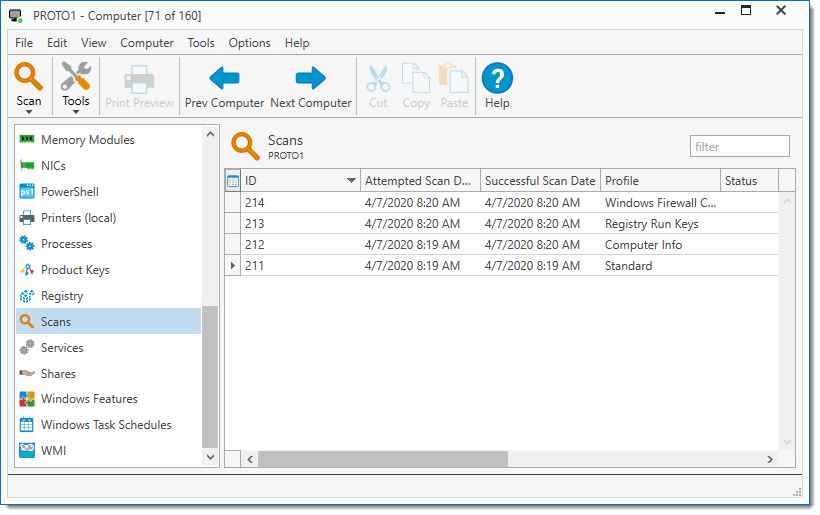Click the Tools wrench icon in toolbar
Screen dimensions: 820x515
tap(75, 77)
